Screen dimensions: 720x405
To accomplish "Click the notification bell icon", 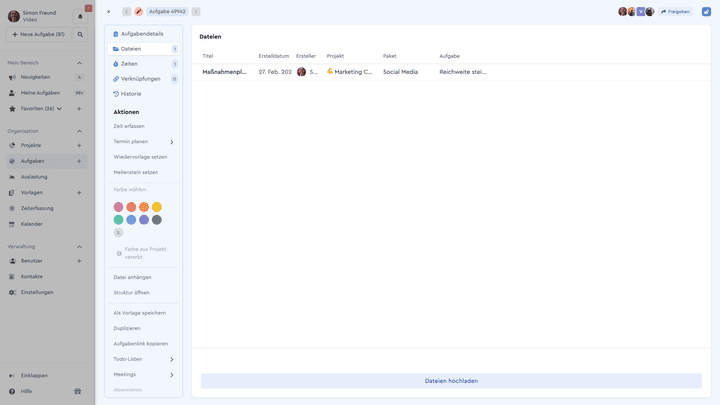I will point(80,17).
